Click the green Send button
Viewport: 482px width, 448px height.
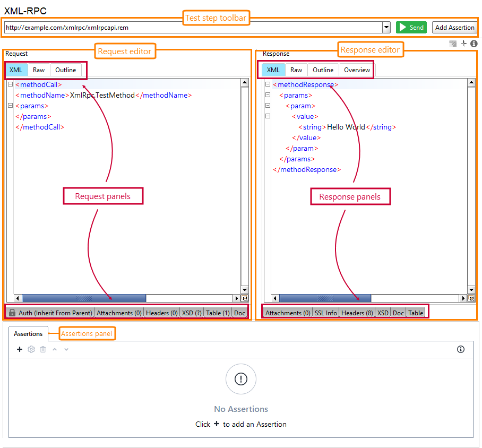coord(411,28)
